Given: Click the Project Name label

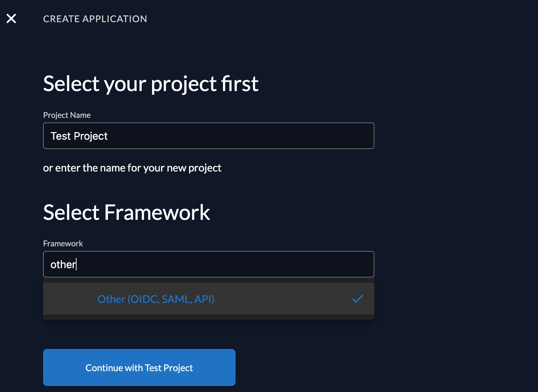Looking at the screenshot, I should coord(67,115).
